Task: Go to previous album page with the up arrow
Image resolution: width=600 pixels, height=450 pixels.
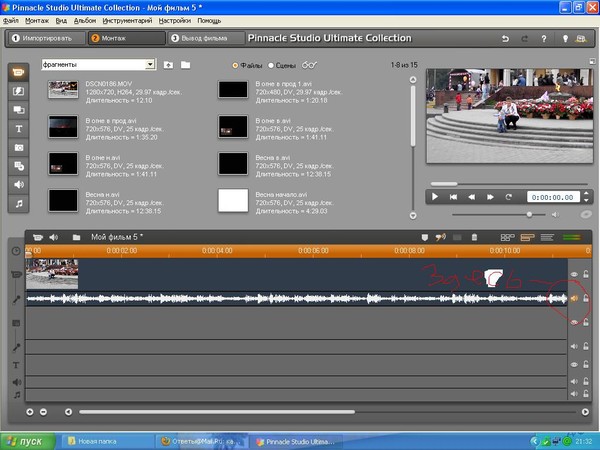Action: (x=413, y=80)
